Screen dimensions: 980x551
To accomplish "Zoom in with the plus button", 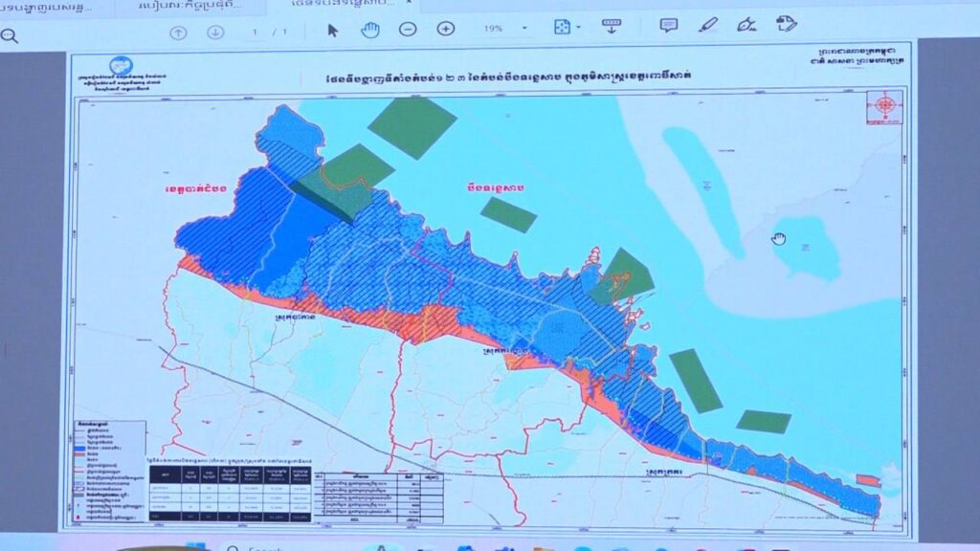I will click(445, 29).
